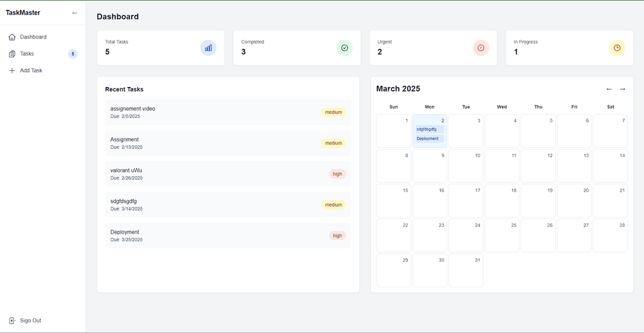Open Tasks in the sidebar

click(43, 54)
